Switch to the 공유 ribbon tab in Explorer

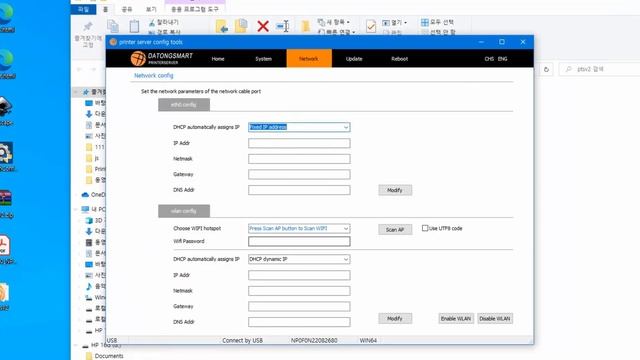[127, 9]
